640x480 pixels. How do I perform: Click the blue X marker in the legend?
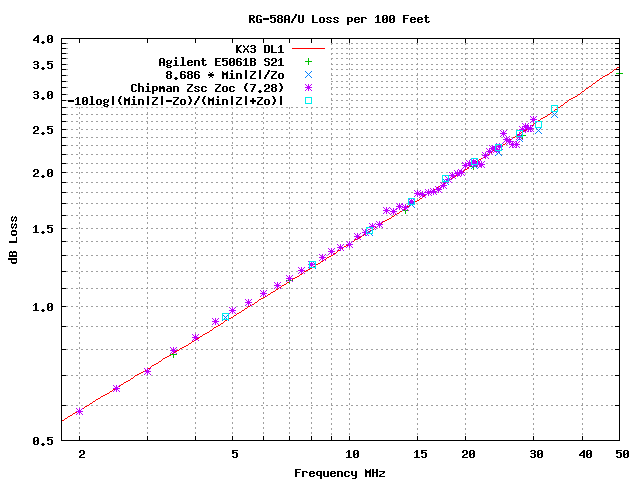click(309, 75)
